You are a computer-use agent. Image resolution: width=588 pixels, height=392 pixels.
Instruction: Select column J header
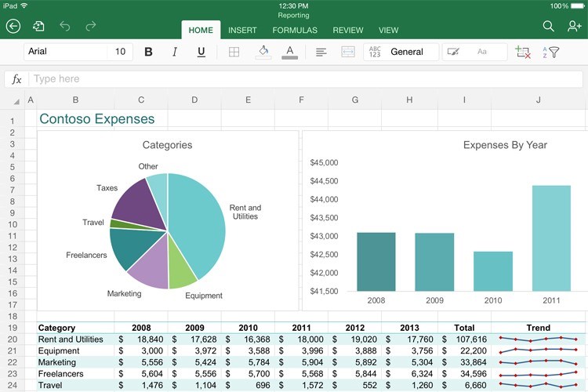pos(539,100)
